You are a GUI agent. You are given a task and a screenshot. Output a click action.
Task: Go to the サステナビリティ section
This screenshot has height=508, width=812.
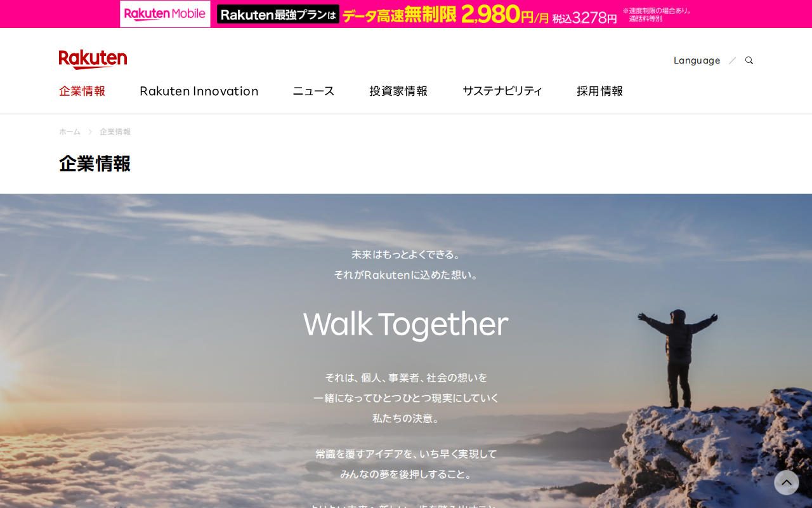coord(502,91)
